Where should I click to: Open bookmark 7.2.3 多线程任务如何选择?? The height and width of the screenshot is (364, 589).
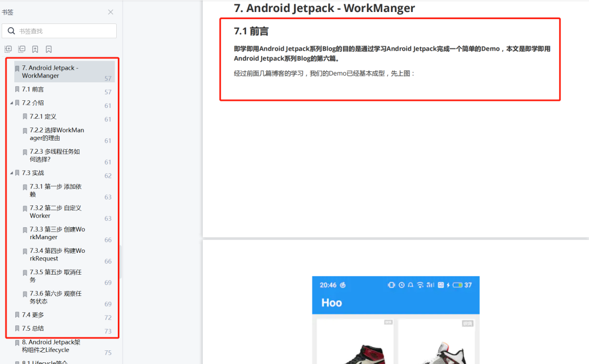[55, 155]
